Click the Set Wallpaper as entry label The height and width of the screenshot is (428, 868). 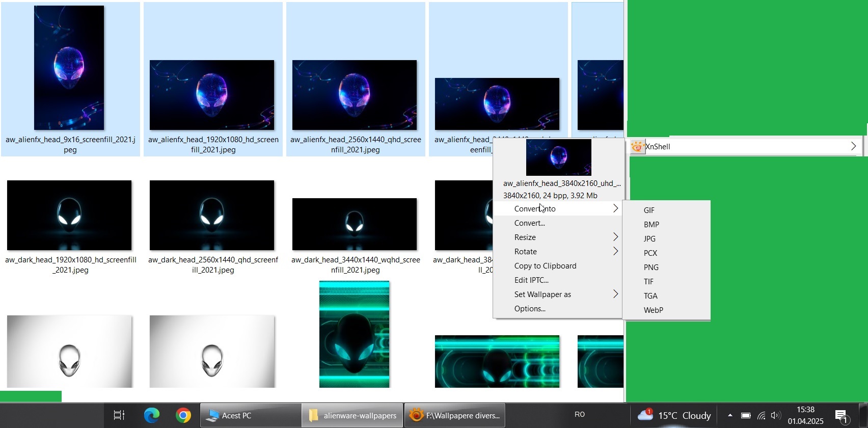pyautogui.click(x=542, y=294)
